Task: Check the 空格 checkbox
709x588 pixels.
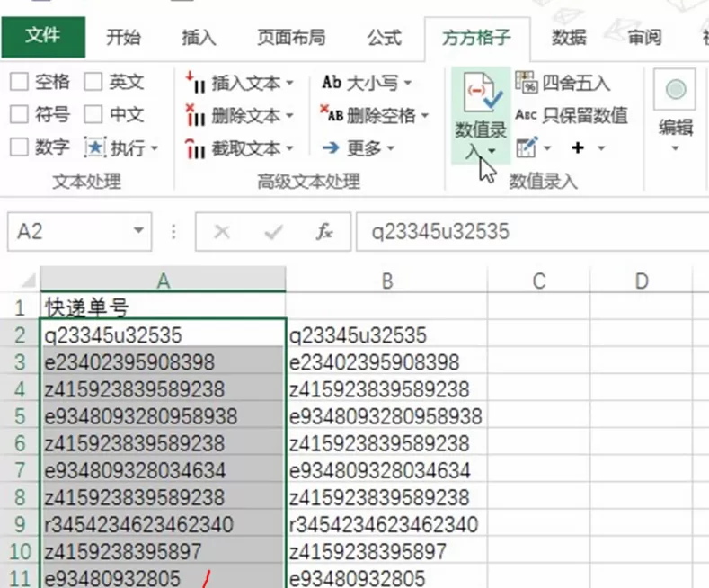Action: pos(20,83)
